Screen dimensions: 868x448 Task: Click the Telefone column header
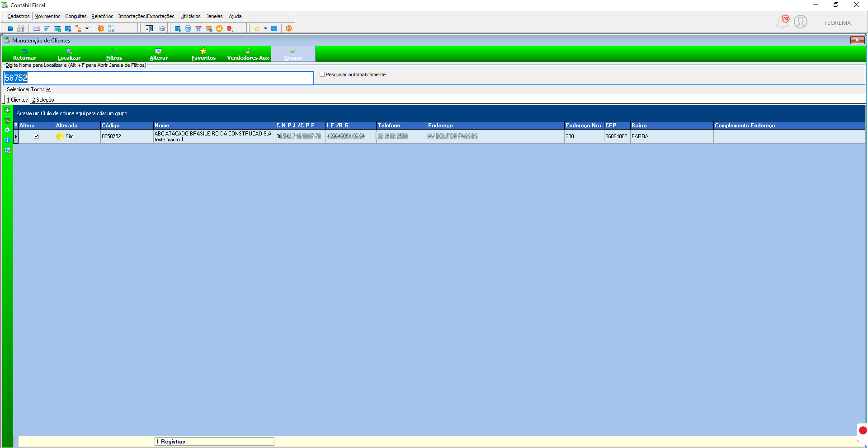[x=401, y=126]
